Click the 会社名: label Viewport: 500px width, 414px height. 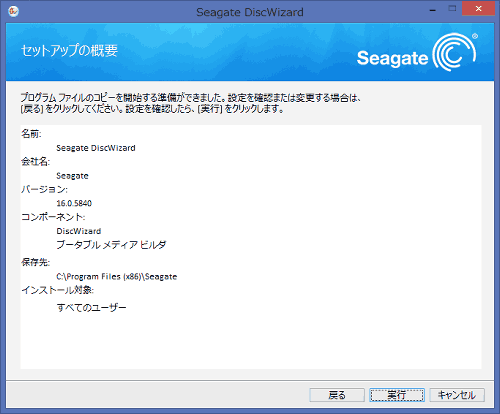coord(36,162)
